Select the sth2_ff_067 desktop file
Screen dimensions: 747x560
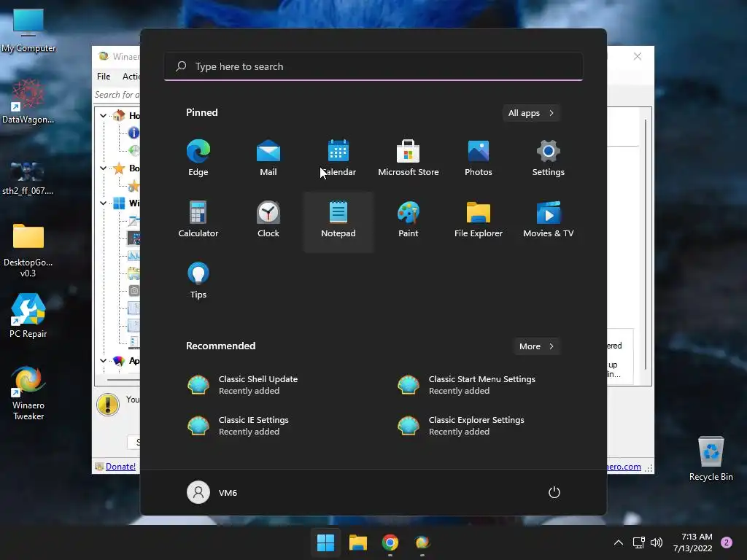tap(28, 178)
